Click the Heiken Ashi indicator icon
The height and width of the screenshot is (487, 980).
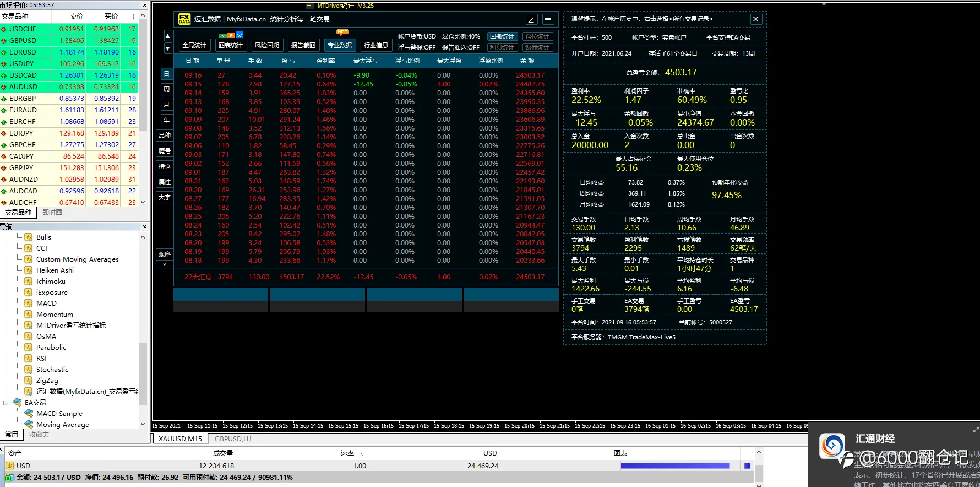point(29,270)
